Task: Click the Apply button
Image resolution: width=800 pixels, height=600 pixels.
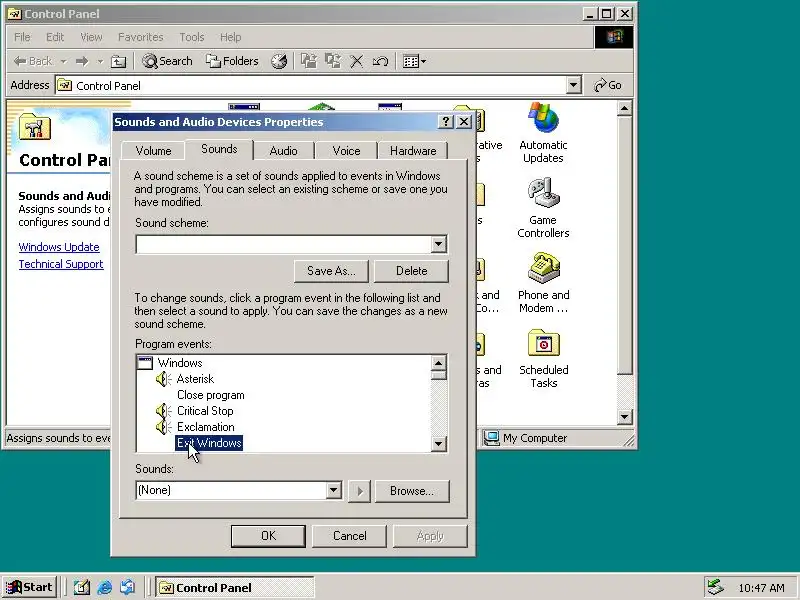Action: click(x=430, y=536)
